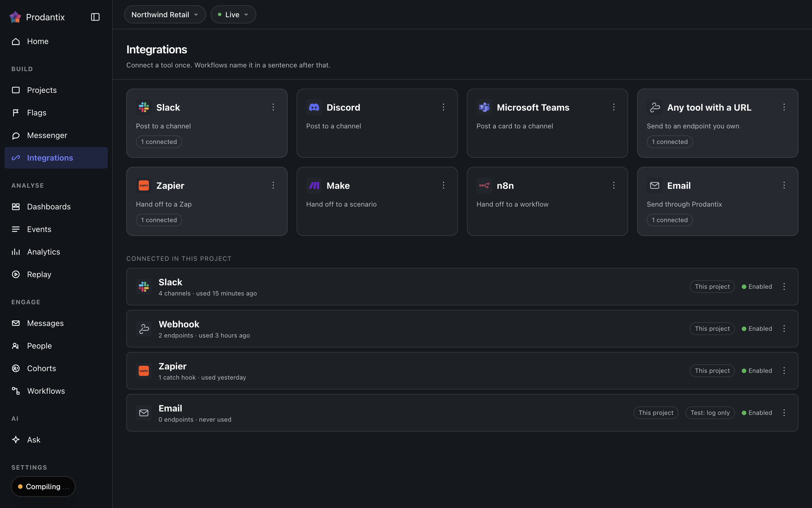The height and width of the screenshot is (508, 812).
Task: Open the Zapier connected row's more menu
Action: (784, 371)
